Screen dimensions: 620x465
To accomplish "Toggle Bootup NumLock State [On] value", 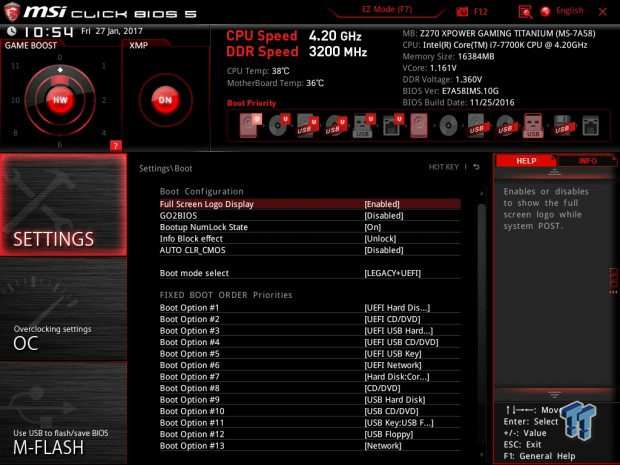I will [372, 227].
